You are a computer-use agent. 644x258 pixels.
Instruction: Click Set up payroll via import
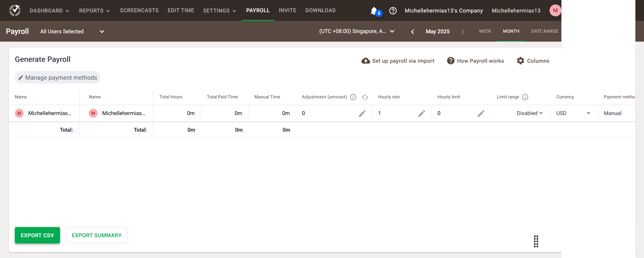pyautogui.click(x=398, y=61)
